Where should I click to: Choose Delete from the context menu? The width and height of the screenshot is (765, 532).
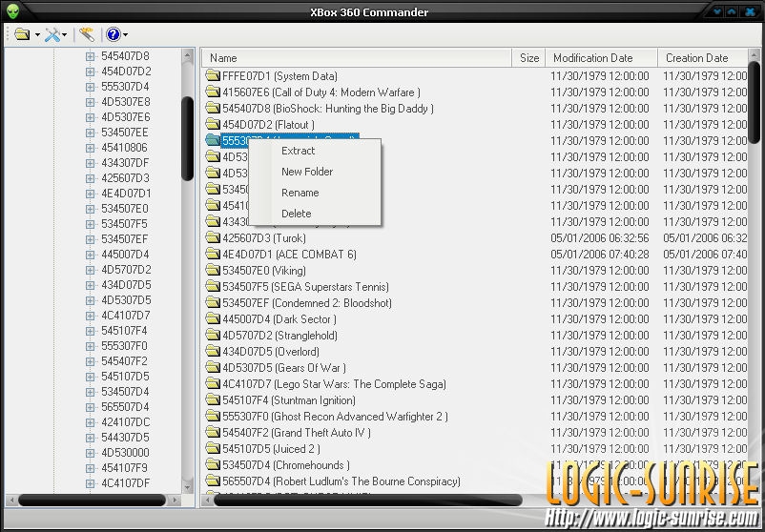pos(296,214)
